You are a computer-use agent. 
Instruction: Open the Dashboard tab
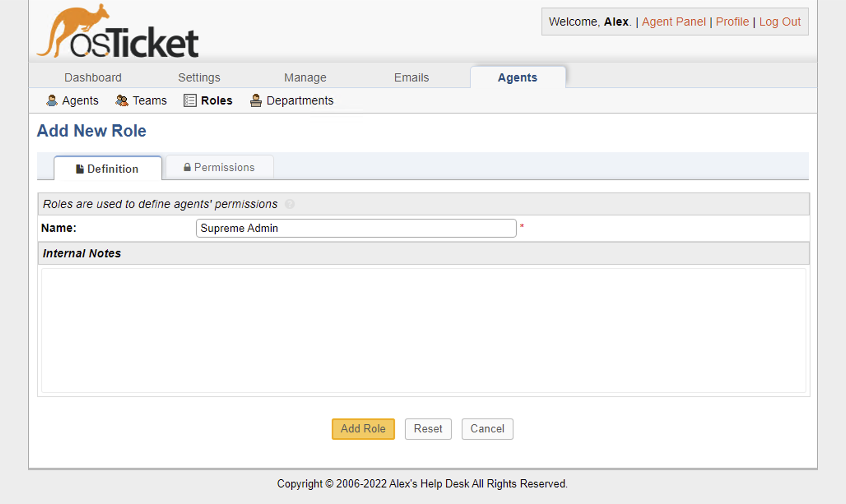[93, 77]
